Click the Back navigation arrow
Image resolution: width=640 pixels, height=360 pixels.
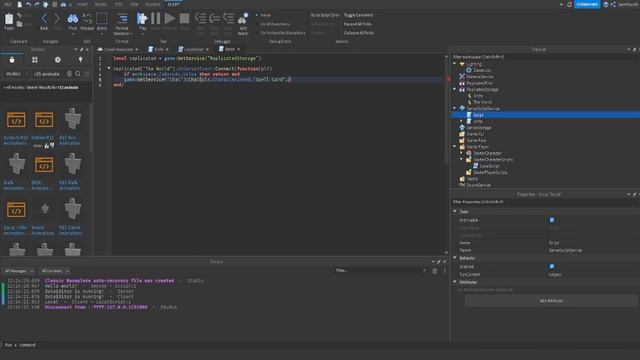(x=44, y=19)
